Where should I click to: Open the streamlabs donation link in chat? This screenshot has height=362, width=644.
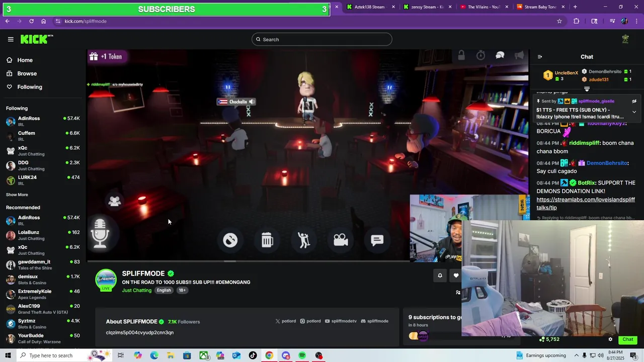[586, 204]
